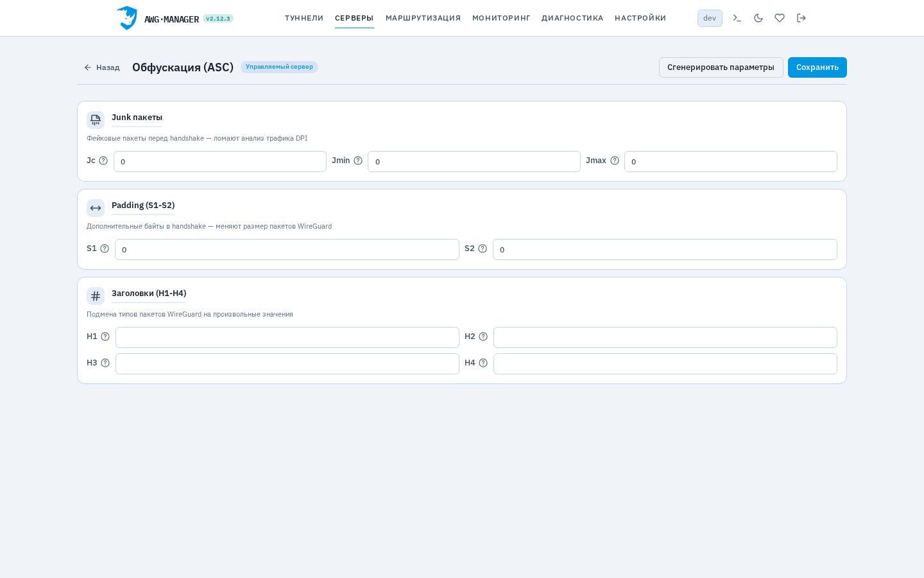Open the Настройки tab

pos(640,18)
